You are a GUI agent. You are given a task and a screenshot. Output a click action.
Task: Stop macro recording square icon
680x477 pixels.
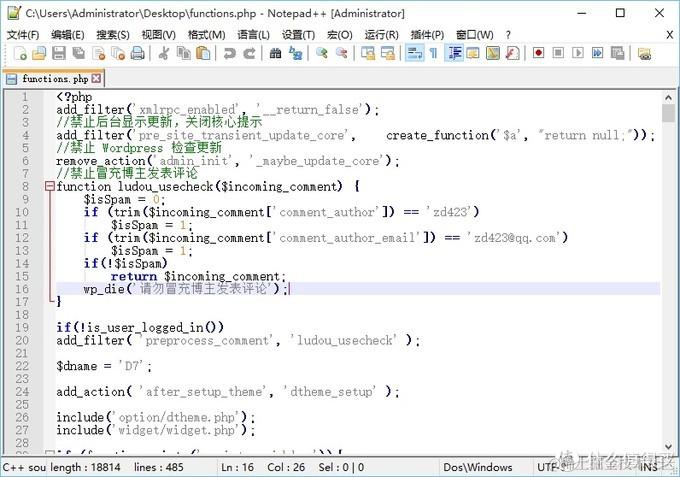(558, 53)
